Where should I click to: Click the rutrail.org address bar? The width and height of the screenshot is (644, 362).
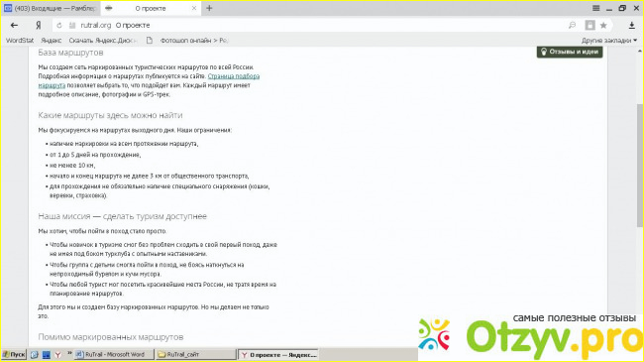pyautogui.click(x=312, y=26)
